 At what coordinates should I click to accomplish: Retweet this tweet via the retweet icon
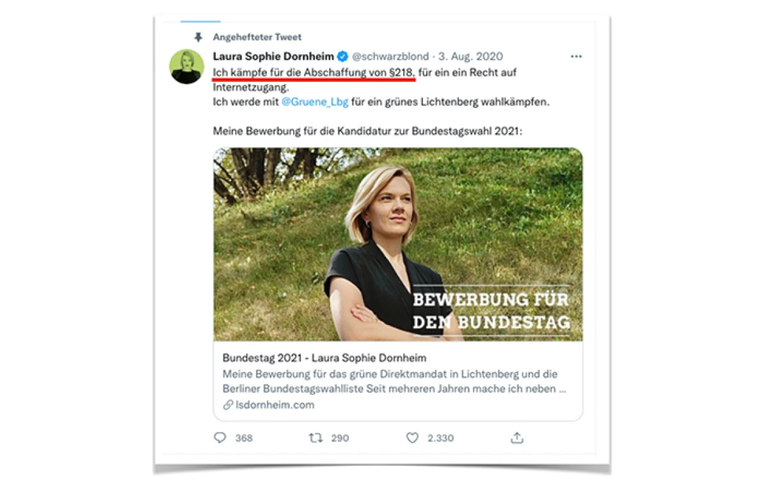tap(315, 437)
